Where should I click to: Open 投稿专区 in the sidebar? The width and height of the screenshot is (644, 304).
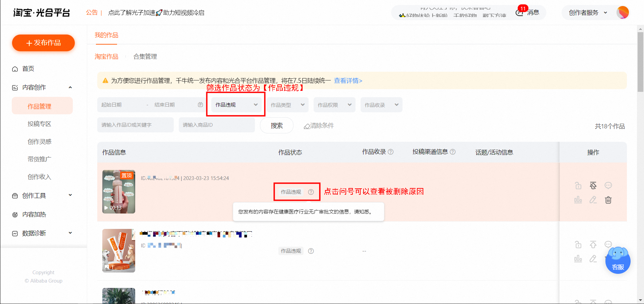coord(39,124)
